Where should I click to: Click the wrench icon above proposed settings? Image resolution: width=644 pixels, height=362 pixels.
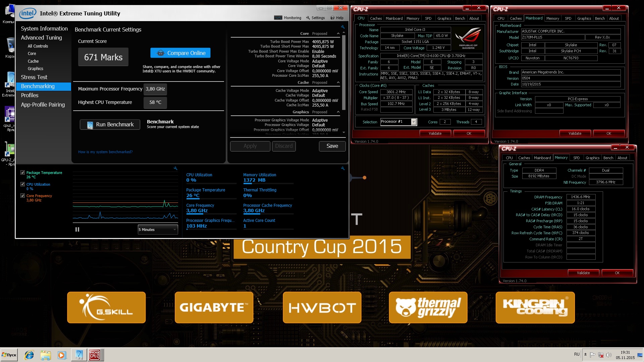click(x=342, y=27)
